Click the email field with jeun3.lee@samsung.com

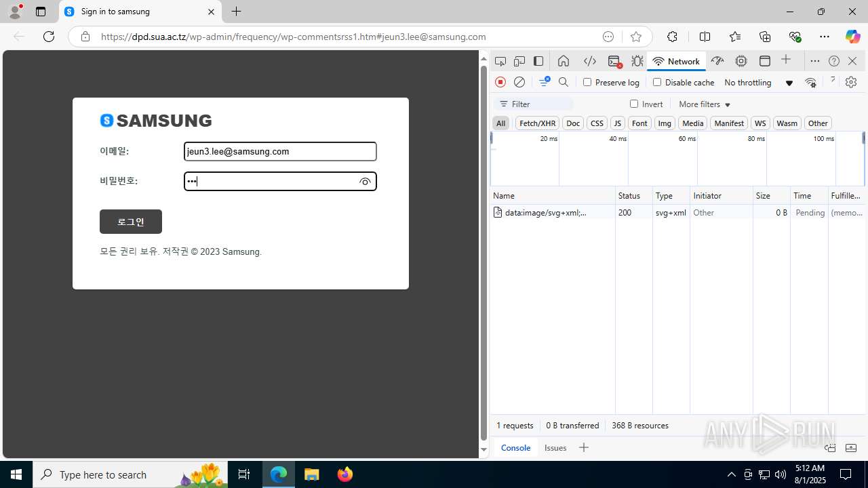(x=280, y=152)
